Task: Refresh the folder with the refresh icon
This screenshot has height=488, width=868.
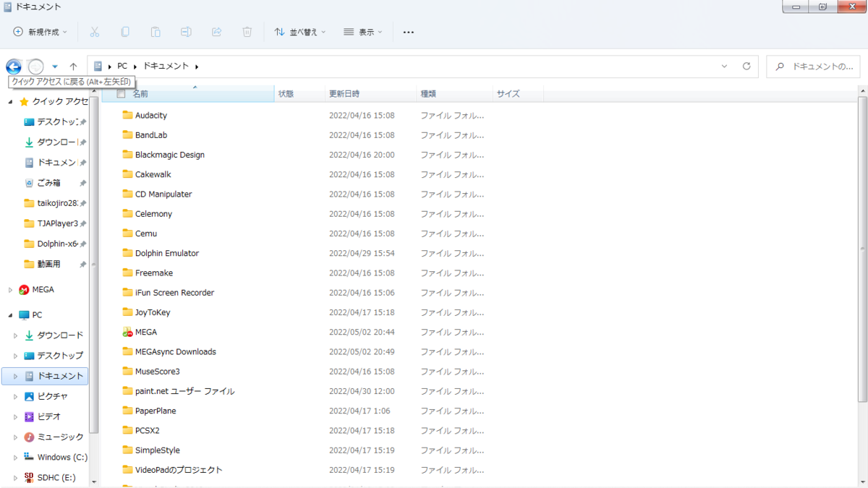Action: click(x=746, y=66)
